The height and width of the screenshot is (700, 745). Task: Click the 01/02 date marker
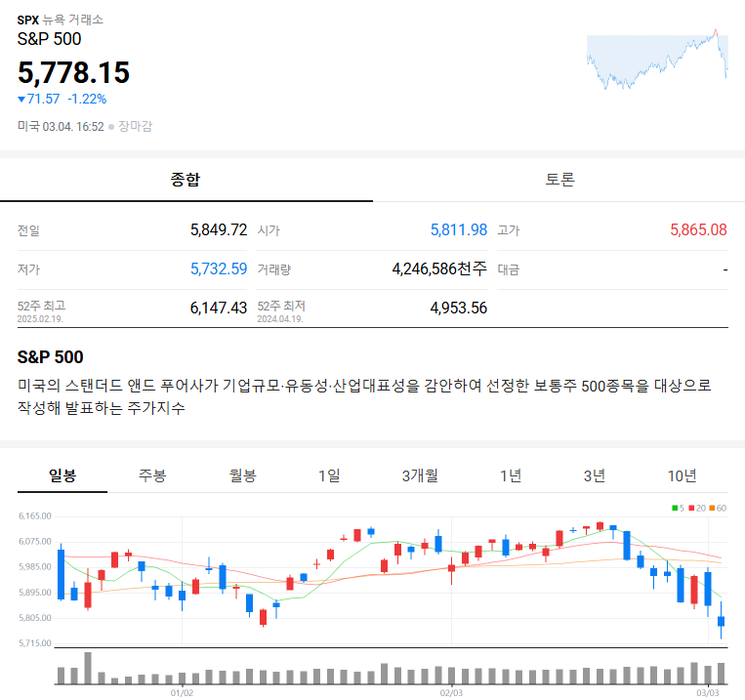[182, 693]
